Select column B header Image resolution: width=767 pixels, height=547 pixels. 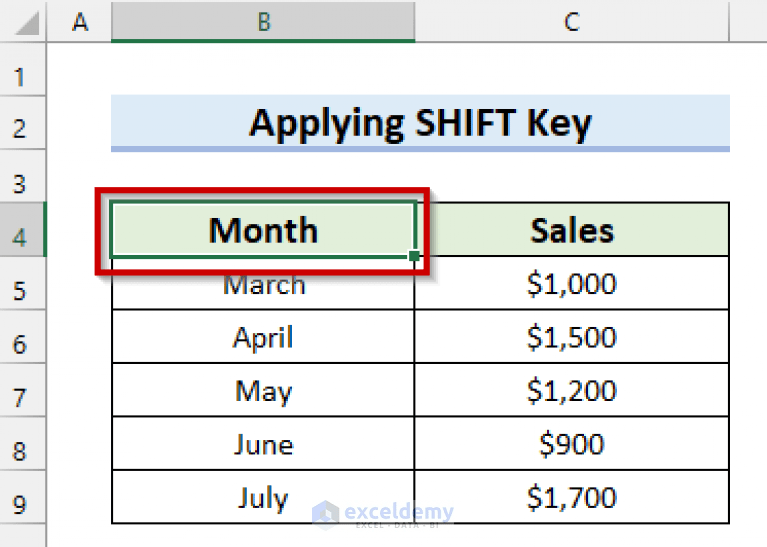(x=263, y=21)
